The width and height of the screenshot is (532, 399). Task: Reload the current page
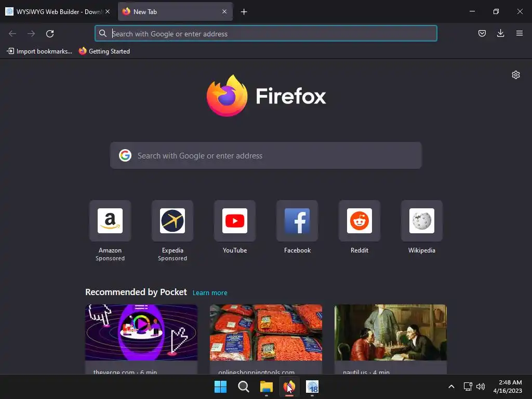50,34
